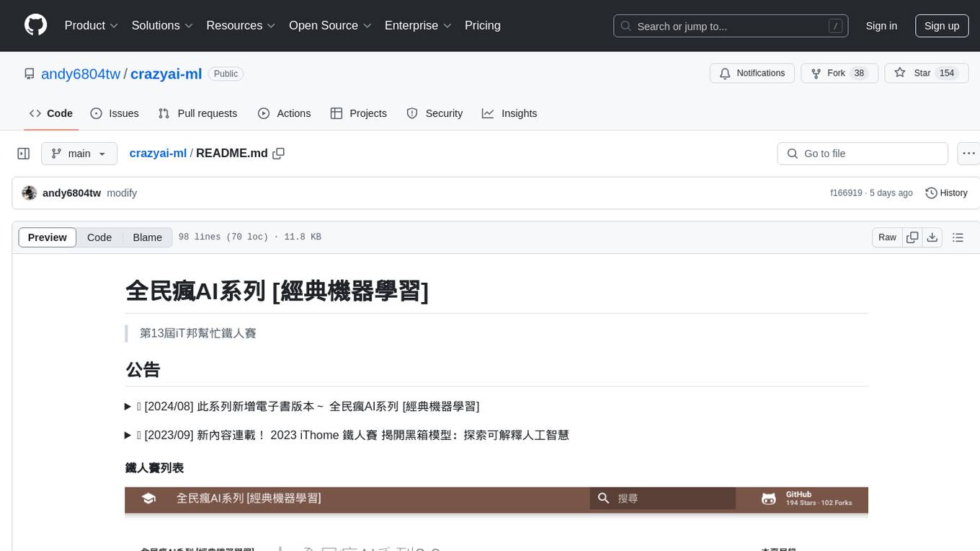Click the 第13屆iT邦幫忙鐵人賽 quote text
Screen dimensions: 980x551
[x=198, y=333]
